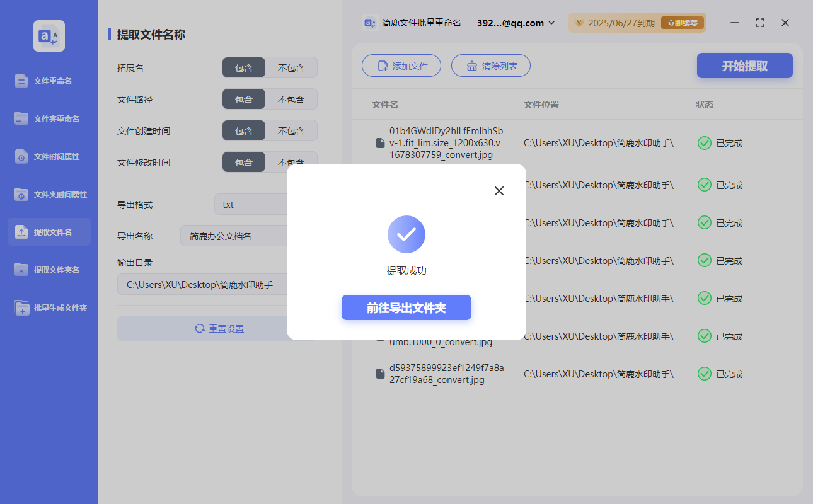Image resolution: width=813 pixels, height=504 pixels.
Task: Open the 批量生成文件夹 tool
Action: coord(49,307)
